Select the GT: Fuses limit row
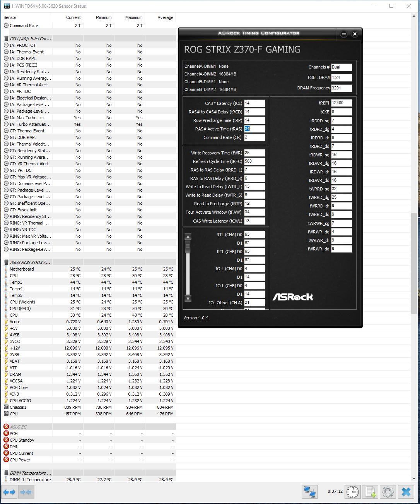Screen dimensions: 420x504 click(89, 210)
